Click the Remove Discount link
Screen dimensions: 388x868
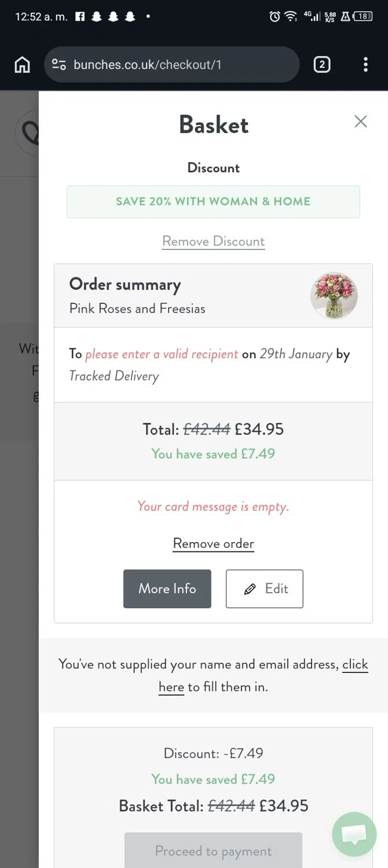coord(213,241)
